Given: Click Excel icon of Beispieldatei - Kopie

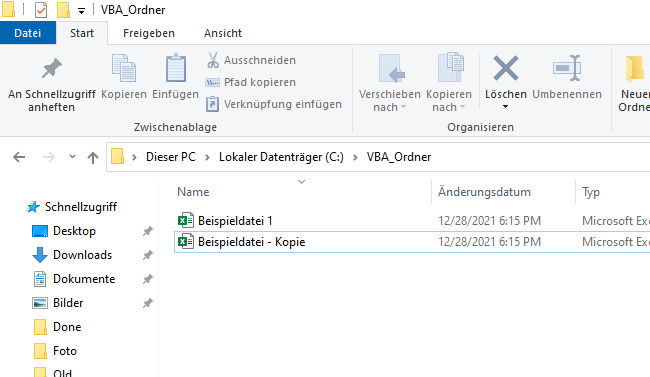Looking at the screenshot, I should click(185, 241).
